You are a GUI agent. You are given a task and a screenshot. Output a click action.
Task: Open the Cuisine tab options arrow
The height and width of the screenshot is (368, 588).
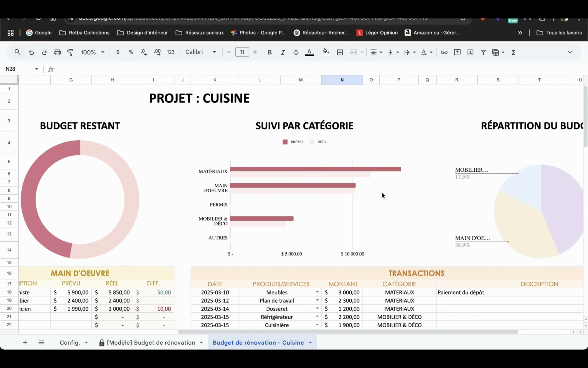coord(310,343)
